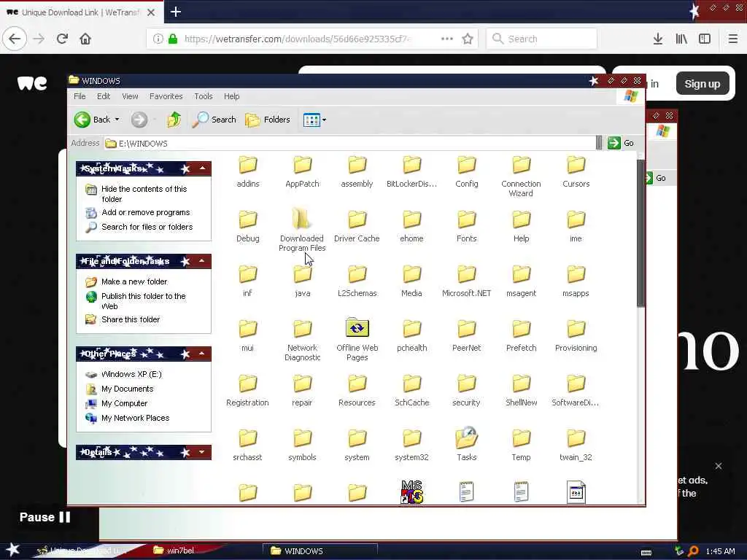
Task: Open Back button history dropdown arrow
Action: pos(117,120)
